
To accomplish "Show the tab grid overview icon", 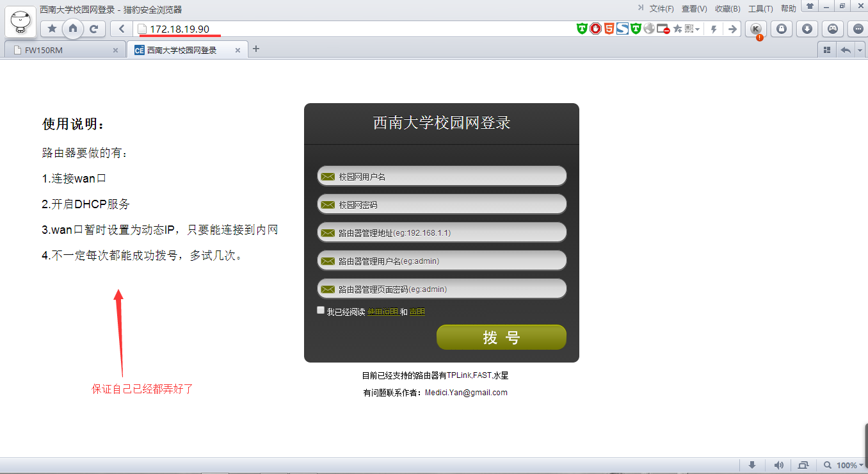I will pyautogui.click(x=827, y=50).
